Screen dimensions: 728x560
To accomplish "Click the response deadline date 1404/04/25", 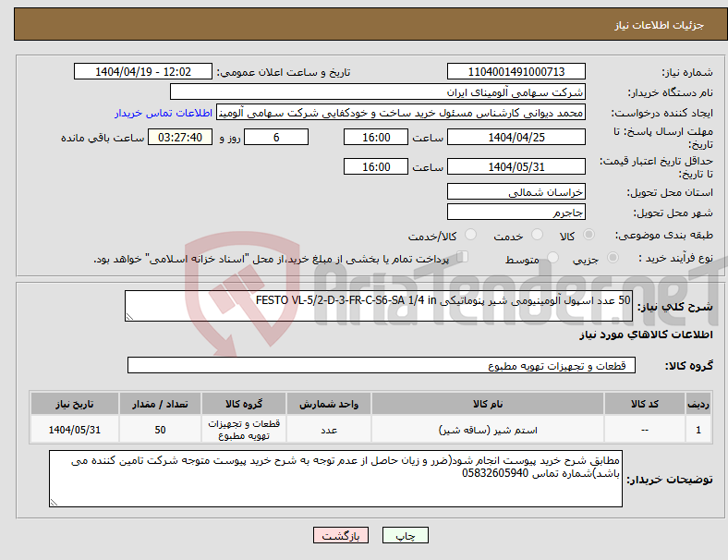I will (516, 137).
